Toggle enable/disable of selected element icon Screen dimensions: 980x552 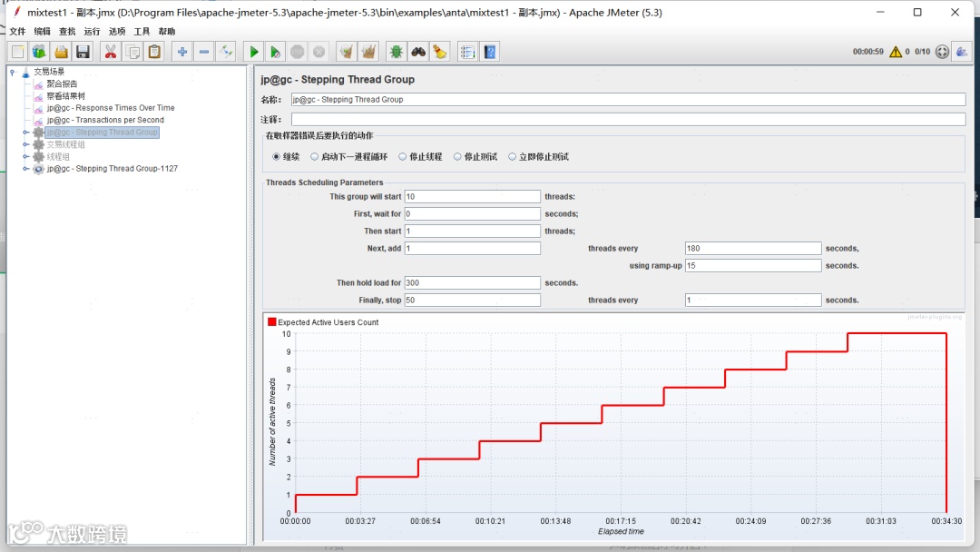click(226, 52)
